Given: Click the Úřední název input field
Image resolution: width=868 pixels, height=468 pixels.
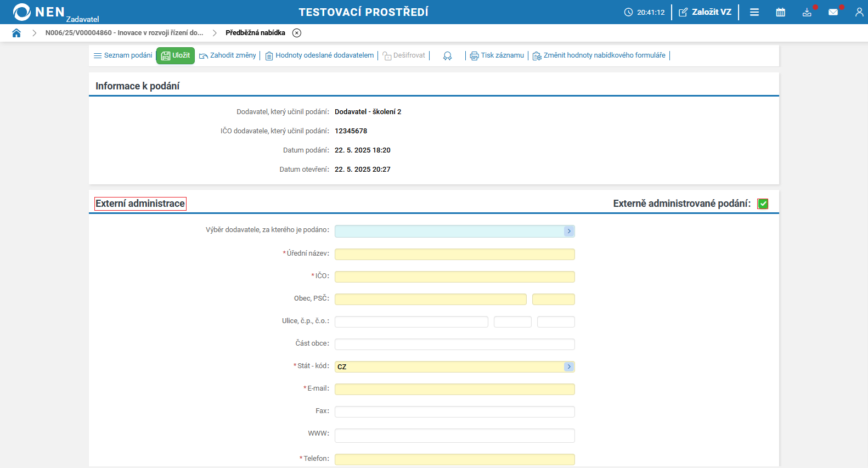Looking at the screenshot, I should (454, 254).
